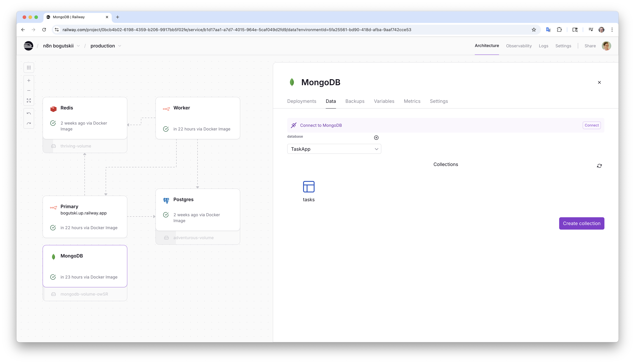Screen dimensions: 635x364
Task: Open the TaskApp database dropdown
Action: pyautogui.click(x=334, y=149)
